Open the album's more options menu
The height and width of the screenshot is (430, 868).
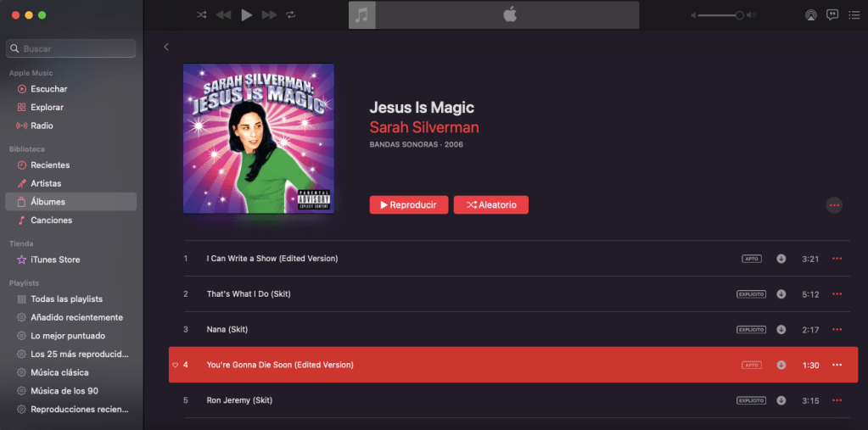point(834,205)
